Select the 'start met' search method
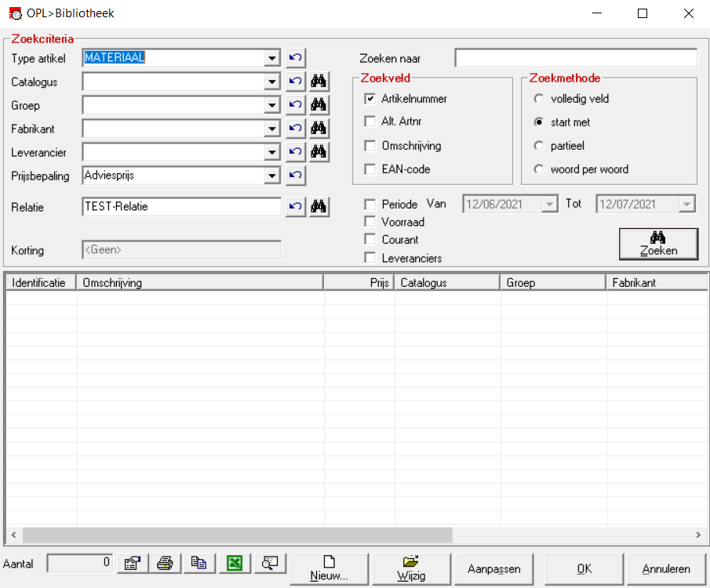710x588 pixels. point(539,122)
